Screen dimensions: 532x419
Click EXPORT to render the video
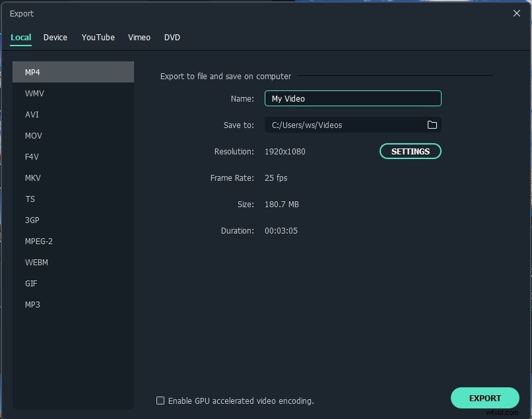pyautogui.click(x=484, y=398)
